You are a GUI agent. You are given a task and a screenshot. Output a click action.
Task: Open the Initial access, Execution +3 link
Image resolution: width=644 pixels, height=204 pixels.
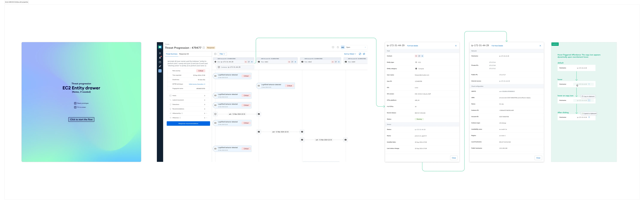tap(197, 84)
